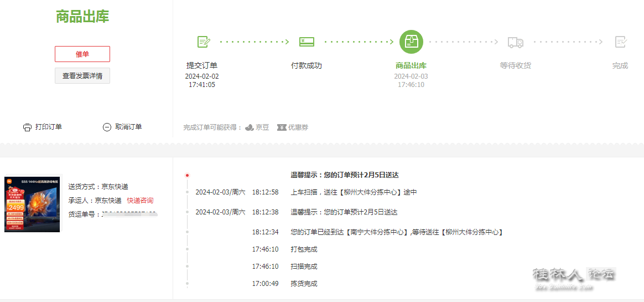Open the TV product thumbnail image
This screenshot has height=302, width=644.
coord(32,204)
